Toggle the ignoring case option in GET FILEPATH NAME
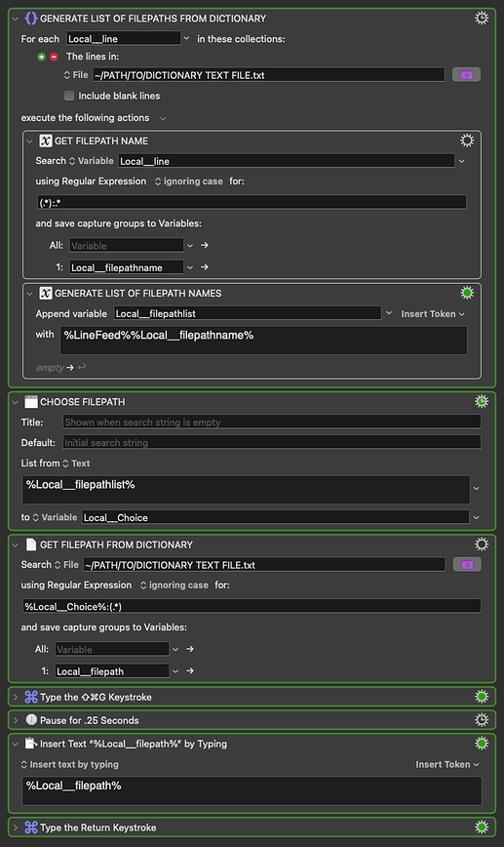Viewport: 504px width, 847px height. 189,181
